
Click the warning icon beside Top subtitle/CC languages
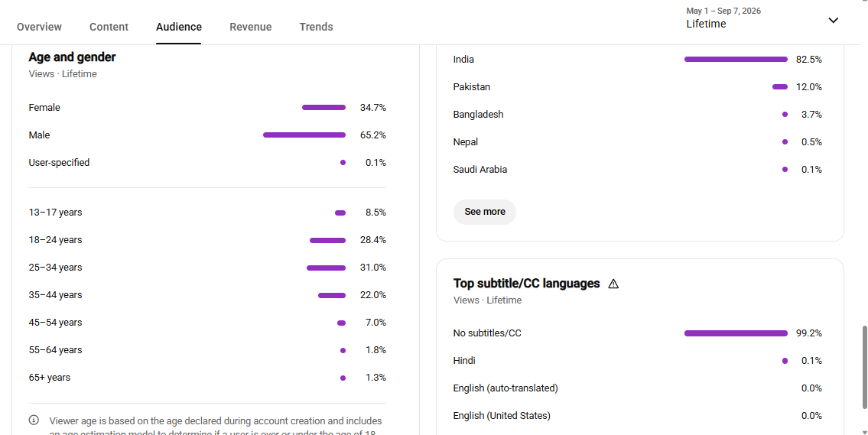(613, 284)
